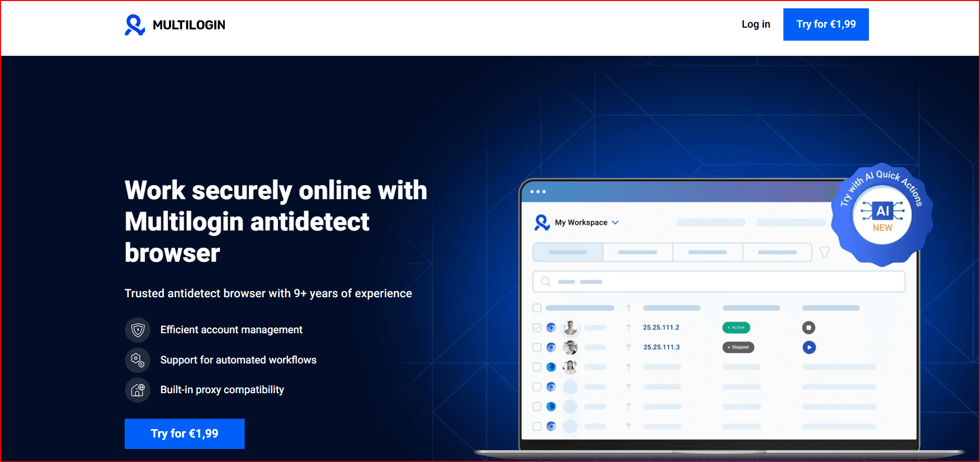Click the green Active status badge

(x=736, y=327)
